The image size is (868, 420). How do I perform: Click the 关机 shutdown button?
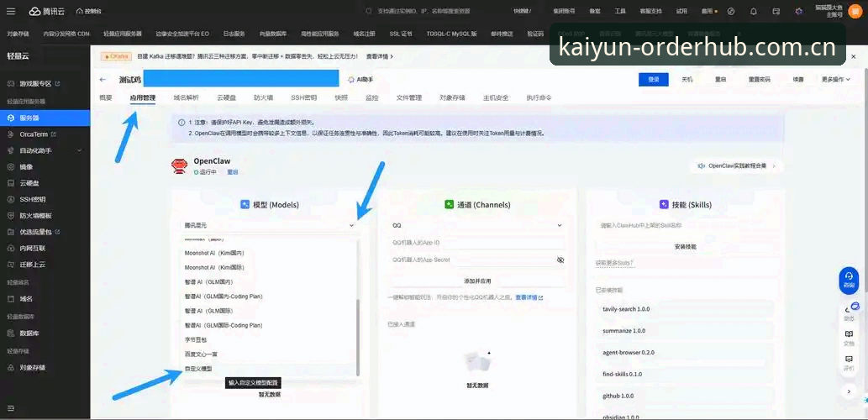pyautogui.click(x=687, y=79)
